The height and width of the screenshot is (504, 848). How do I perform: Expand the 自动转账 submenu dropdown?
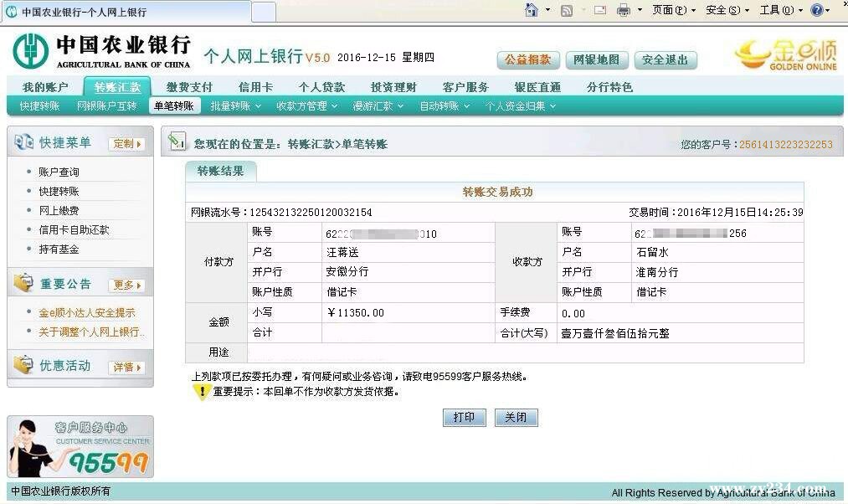(445, 106)
